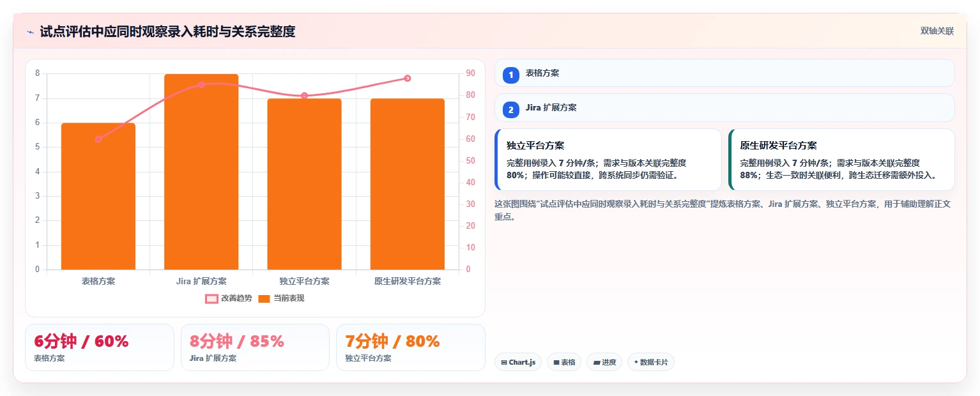Click the Jira 扩展方案 caption under 8分钟 / 85%
Image resolution: width=980 pixels, height=396 pixels.
pyautogui.click(x=213, y=358)
